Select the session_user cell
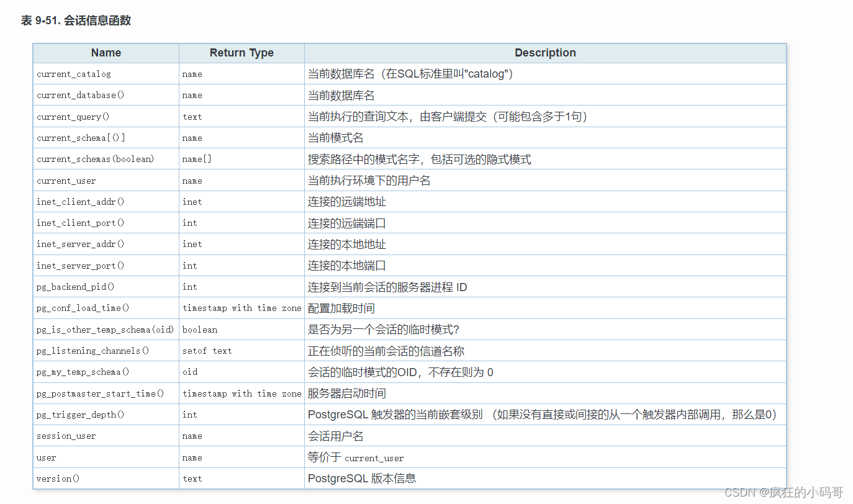 [106, 436]
